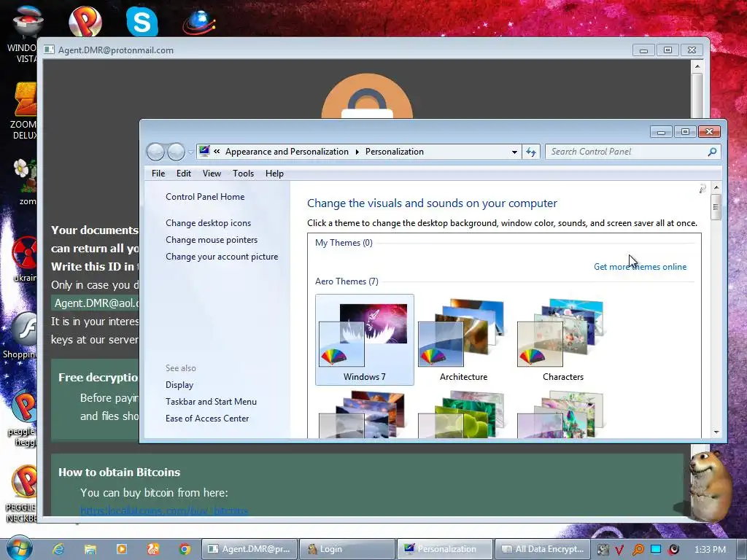
Task: Switch to the Login taskbar window
Action: [347, 549]
